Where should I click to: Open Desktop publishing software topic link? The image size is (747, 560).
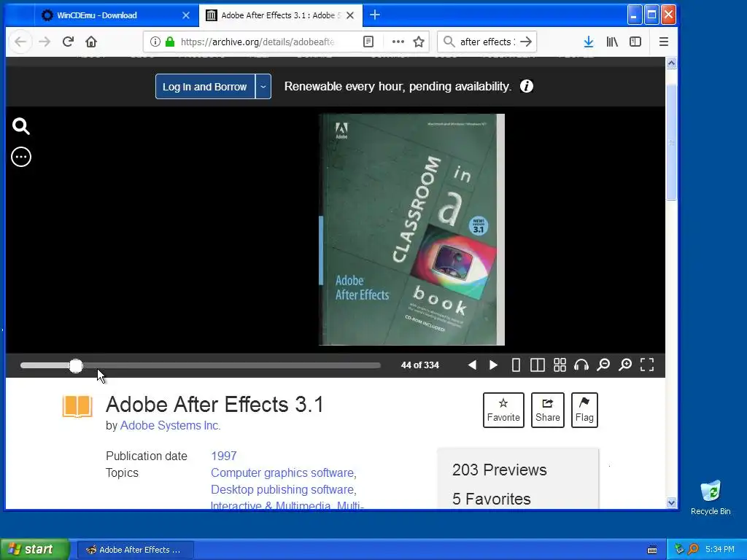(282, 489)
